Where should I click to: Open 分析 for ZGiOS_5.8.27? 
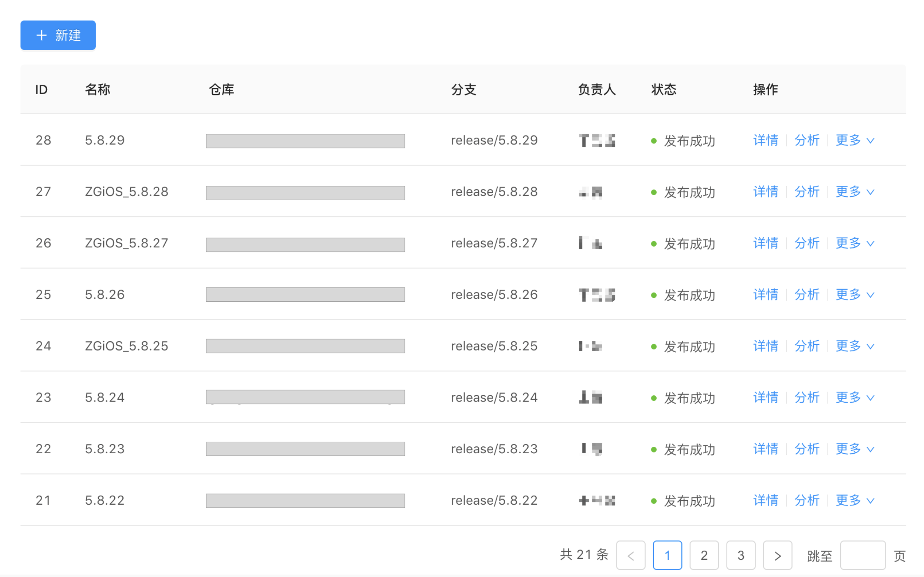point(807,243)
